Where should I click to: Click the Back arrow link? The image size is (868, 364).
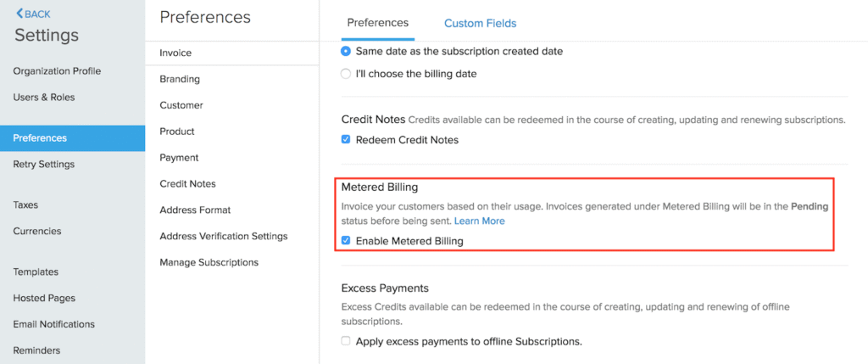pyautogui.click(x=33, y=14)
